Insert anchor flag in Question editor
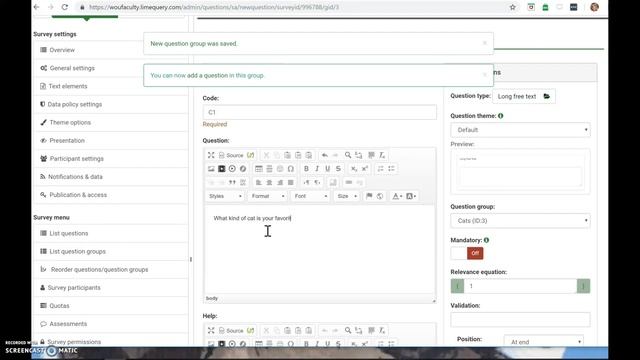Screen dimensions: 640x360 tap(369, 196)
